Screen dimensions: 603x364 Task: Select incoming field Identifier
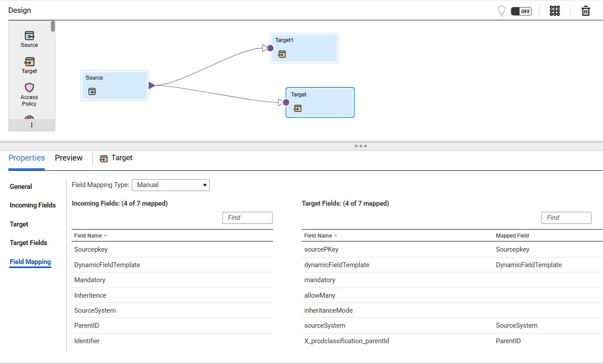click(x=87, y=341)
